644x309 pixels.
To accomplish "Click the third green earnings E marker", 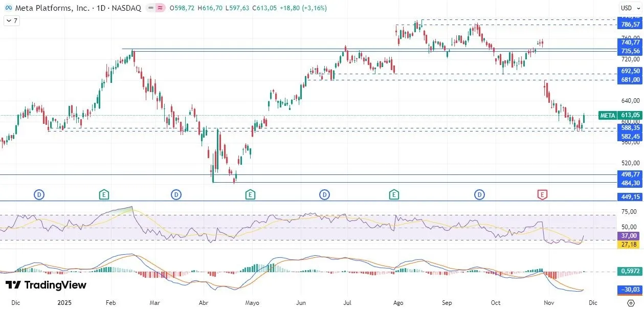I will [393, 194].
